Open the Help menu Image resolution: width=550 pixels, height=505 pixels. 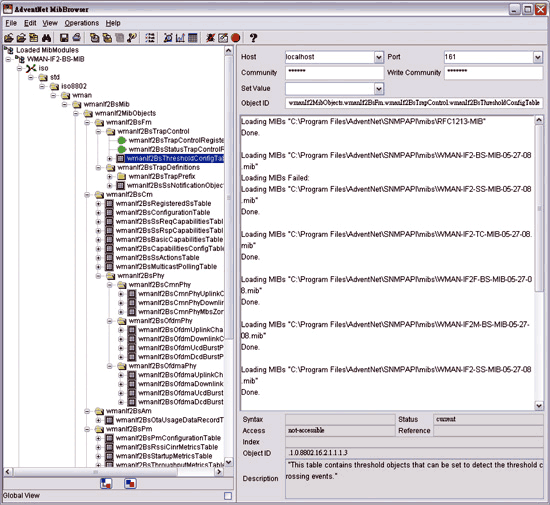[113, 23]
